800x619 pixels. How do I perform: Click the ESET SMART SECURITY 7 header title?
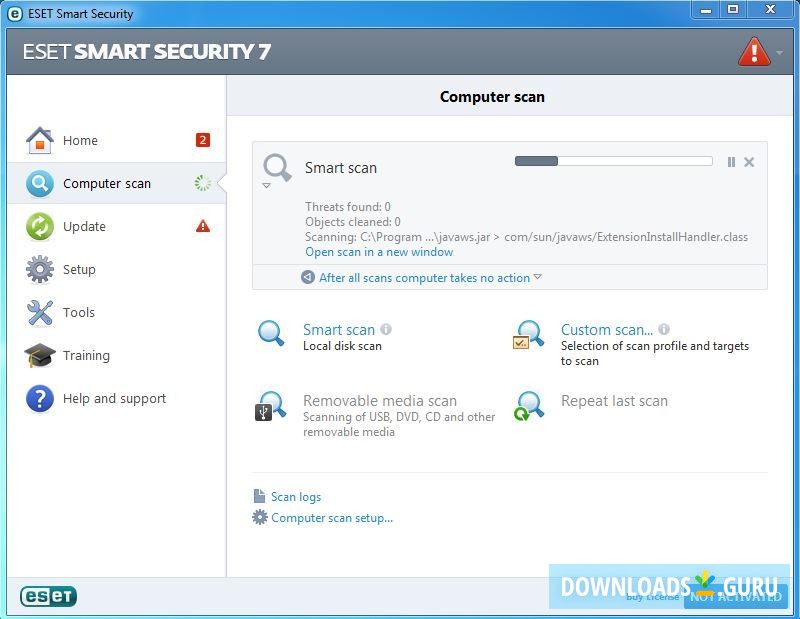(146, 52)
